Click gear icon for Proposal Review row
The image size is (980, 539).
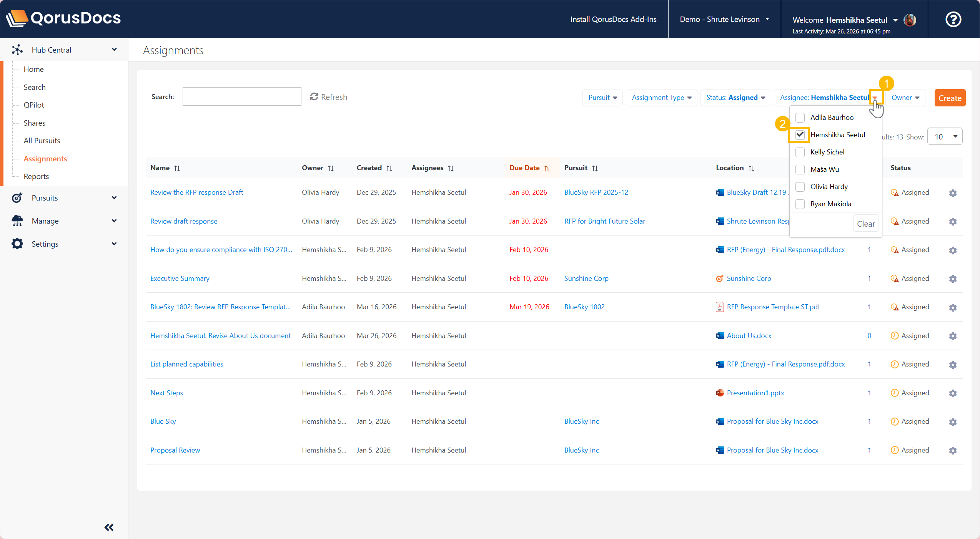[x=952, y=451]
